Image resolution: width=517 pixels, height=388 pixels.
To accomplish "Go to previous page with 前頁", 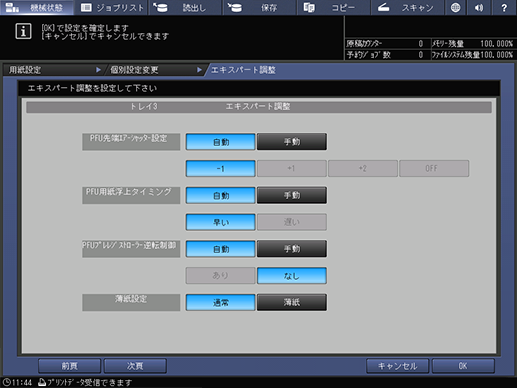I will (69, 366).
